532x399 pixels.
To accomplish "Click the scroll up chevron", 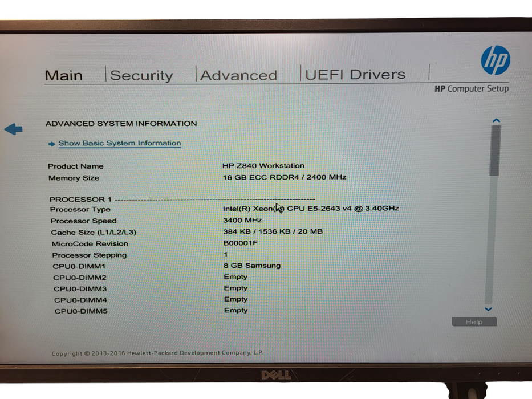I will (496, 120).
